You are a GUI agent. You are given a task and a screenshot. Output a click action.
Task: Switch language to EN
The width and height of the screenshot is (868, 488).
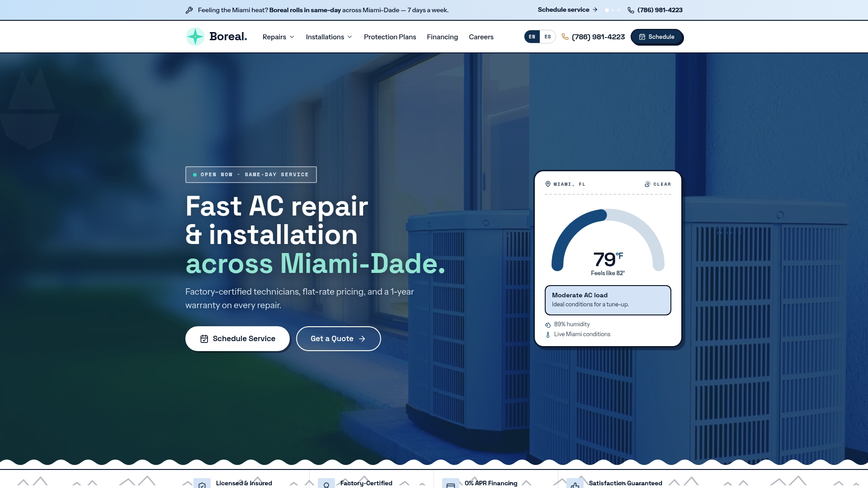click(x=532, y=37)
